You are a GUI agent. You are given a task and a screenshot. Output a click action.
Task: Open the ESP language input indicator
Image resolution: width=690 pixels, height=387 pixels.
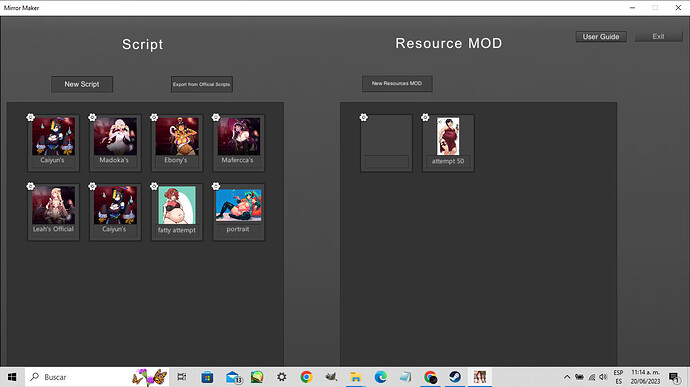618,377
